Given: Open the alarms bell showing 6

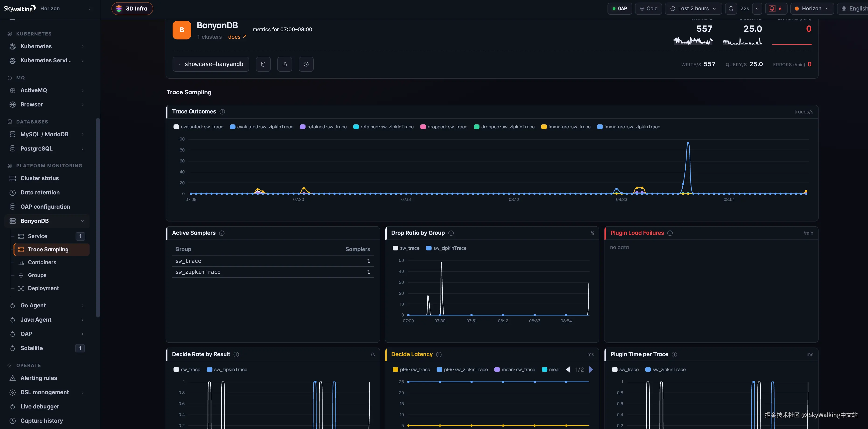Looking at the screenshot, I should 776,8.
